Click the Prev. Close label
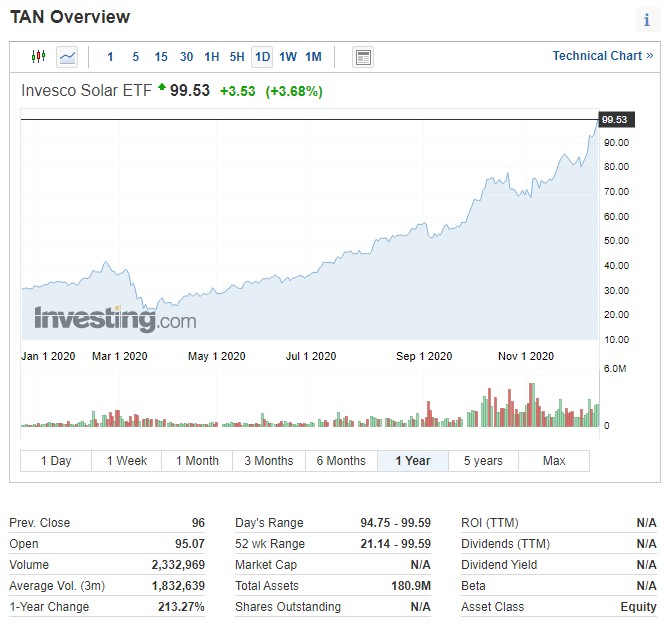 (x=40, y=522)
